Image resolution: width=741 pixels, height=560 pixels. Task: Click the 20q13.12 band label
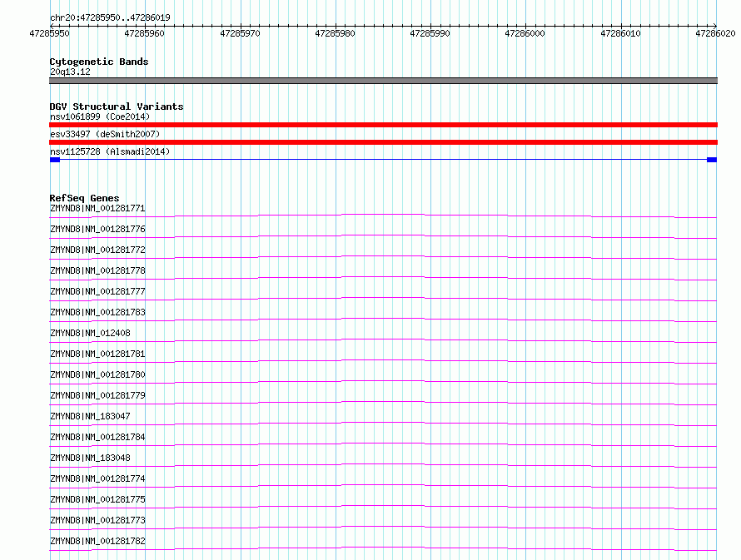click(x=70, y=72)
